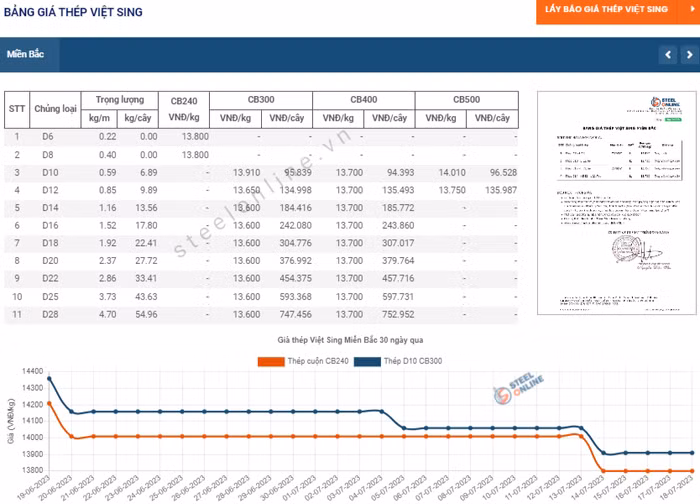The height and width of the screenshot is (504, 700).
Task: Click the 14.010 CB500 price for D10
Action: [x=452, y=173]
